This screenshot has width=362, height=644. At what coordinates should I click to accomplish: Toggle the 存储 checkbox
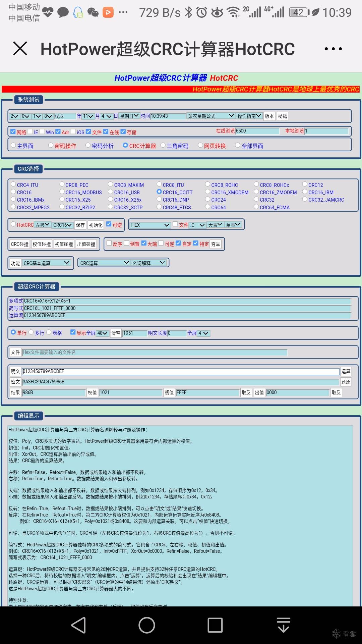[123, 131]
